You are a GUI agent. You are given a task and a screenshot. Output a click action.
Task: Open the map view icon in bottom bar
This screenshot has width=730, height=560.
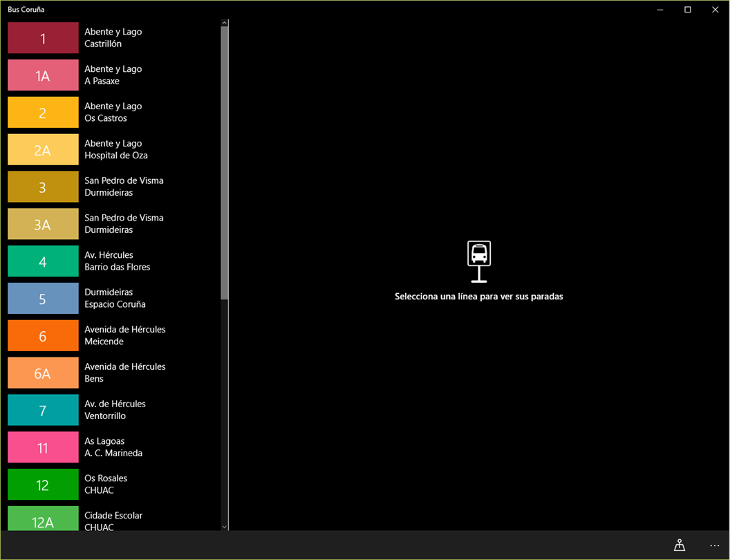(680, 545)
